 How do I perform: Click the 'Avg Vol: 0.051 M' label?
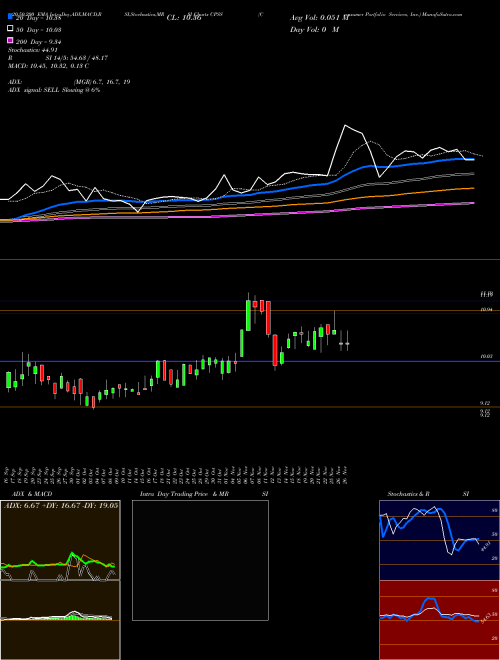pyautogui.click(x=319, y=18)
